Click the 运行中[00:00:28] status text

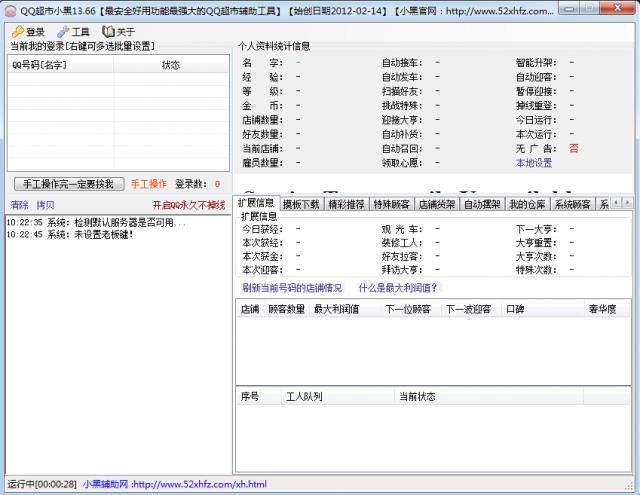click(42, 484)
